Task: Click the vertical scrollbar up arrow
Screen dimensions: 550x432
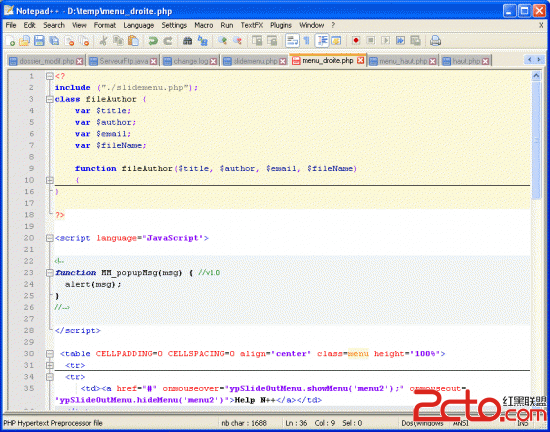Action: (x=536, y=75)
